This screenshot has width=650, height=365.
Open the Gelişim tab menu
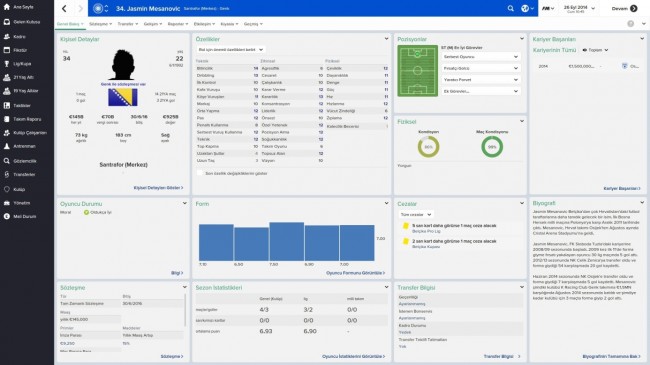pyautogui.click(x=153, y=24)
